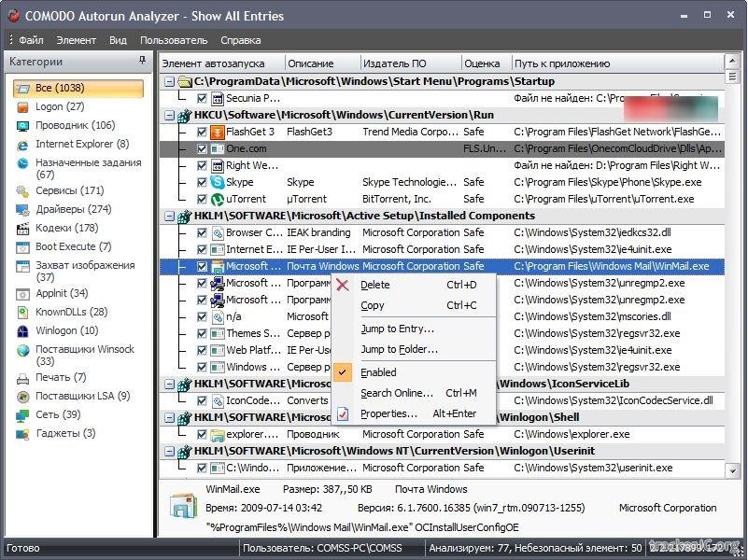Collapse the Start Menu Programs Startup group
Image resolution: width=748 pixels, height=560 pixels.
[169, 81]
